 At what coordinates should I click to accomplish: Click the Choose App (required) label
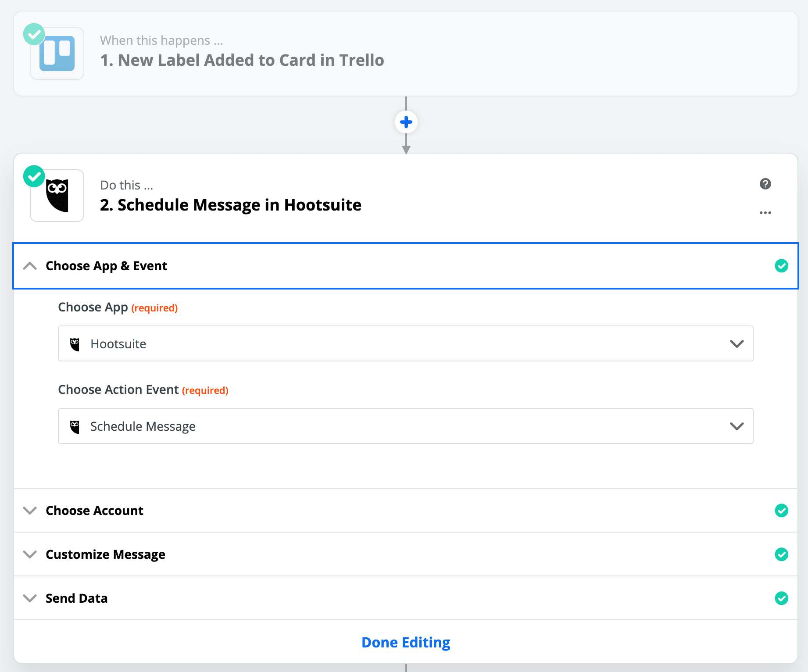[118, 307]
